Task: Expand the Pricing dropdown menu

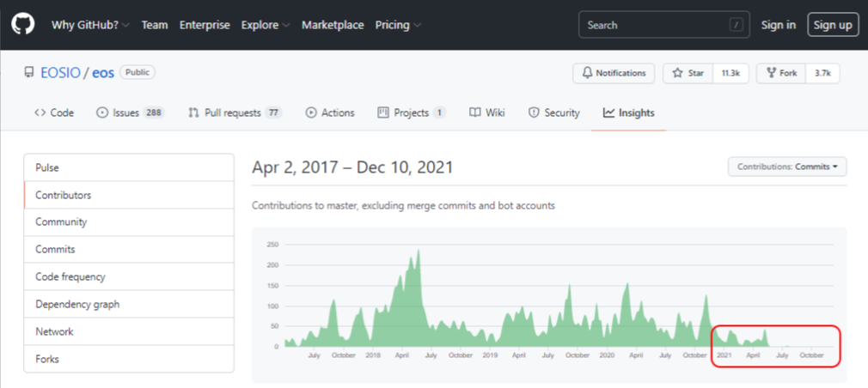Action: (398, 25)
